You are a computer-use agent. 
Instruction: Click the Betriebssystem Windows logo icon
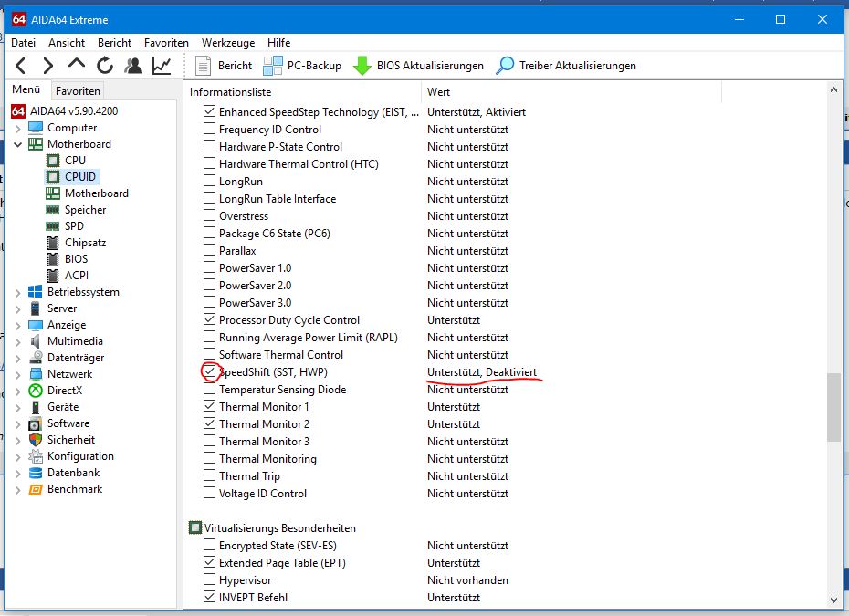point(36,292)
